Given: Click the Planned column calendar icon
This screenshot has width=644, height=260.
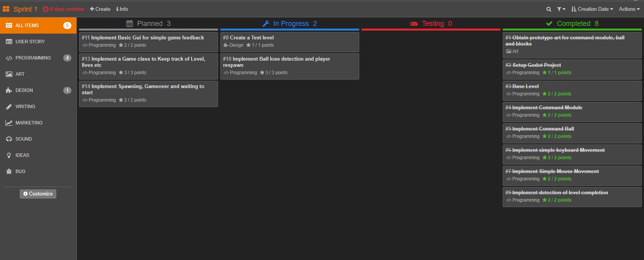Looking at the screenshot, I should coord(130,24).
